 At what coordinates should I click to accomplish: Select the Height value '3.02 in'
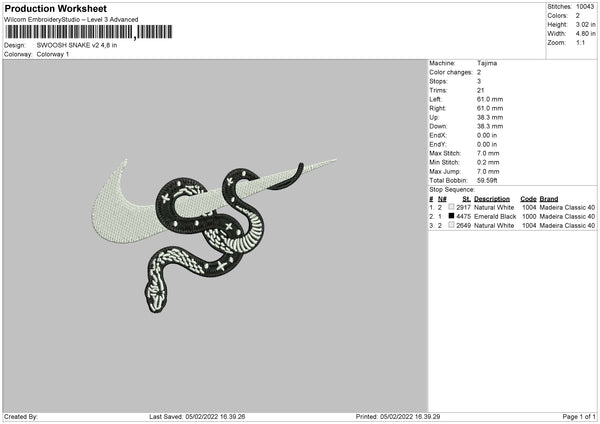585,24
